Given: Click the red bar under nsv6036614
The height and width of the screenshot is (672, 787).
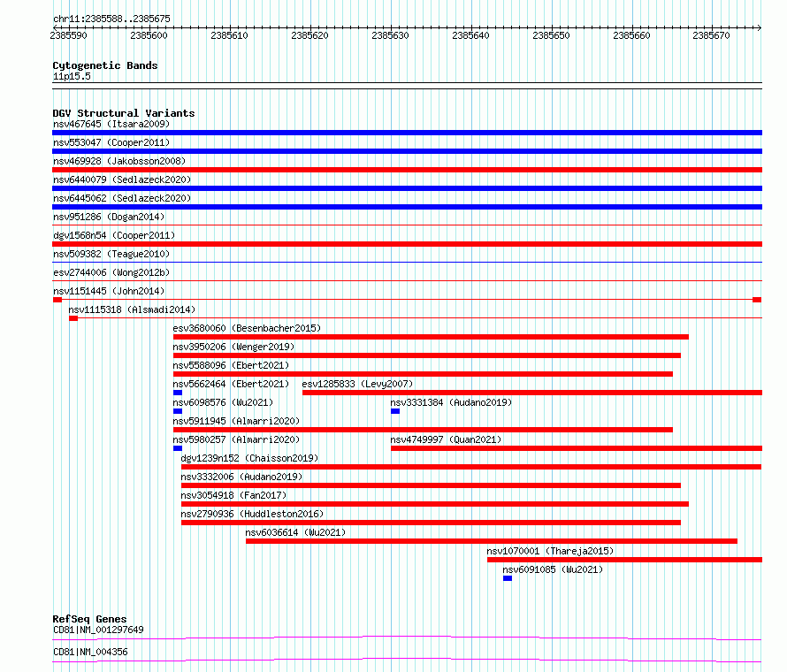Looking at the screenshot, I should (x=492, y=541).
